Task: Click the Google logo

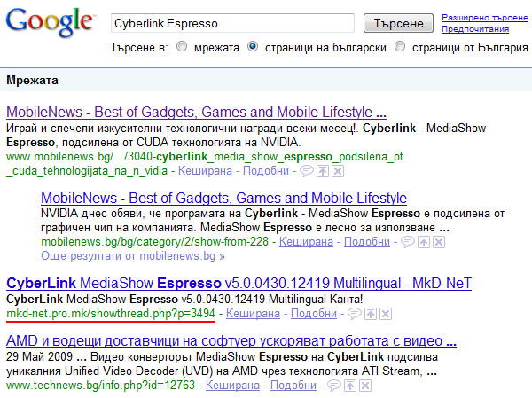Action: (50, 22)
